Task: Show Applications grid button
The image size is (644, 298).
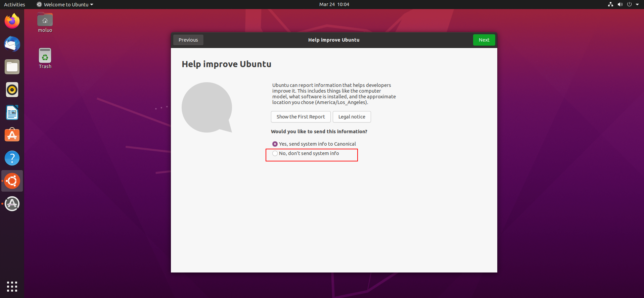Action: click(12, 286)
